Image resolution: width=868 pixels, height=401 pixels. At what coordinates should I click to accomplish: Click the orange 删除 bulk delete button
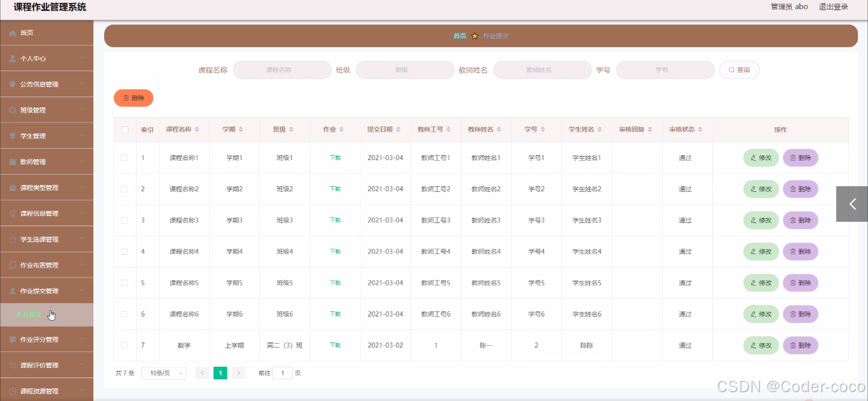(133, 98)
